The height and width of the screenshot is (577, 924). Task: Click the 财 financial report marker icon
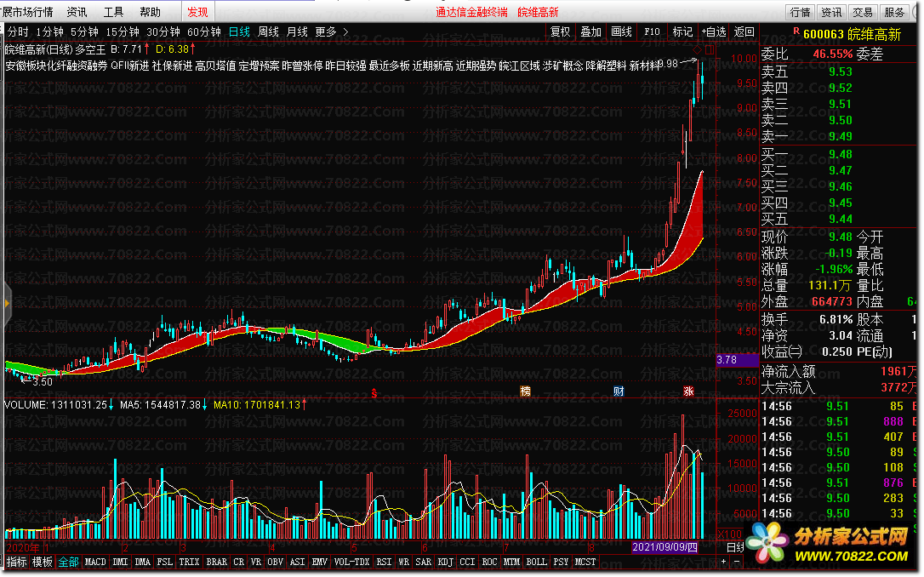[619, 391]
